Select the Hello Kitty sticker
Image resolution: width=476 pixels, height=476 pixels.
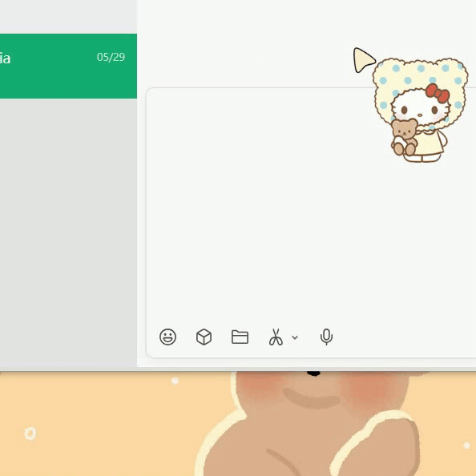point(420,110)
